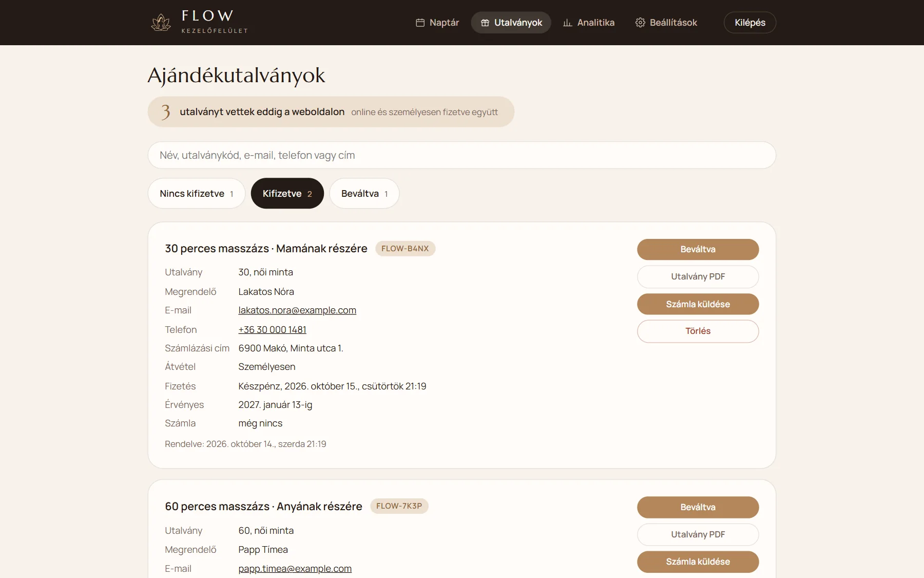Viewport: 924px width, 578px height.
Task: Click the orderer name Lakatos Nóra
Action: (x=266, y=292)
